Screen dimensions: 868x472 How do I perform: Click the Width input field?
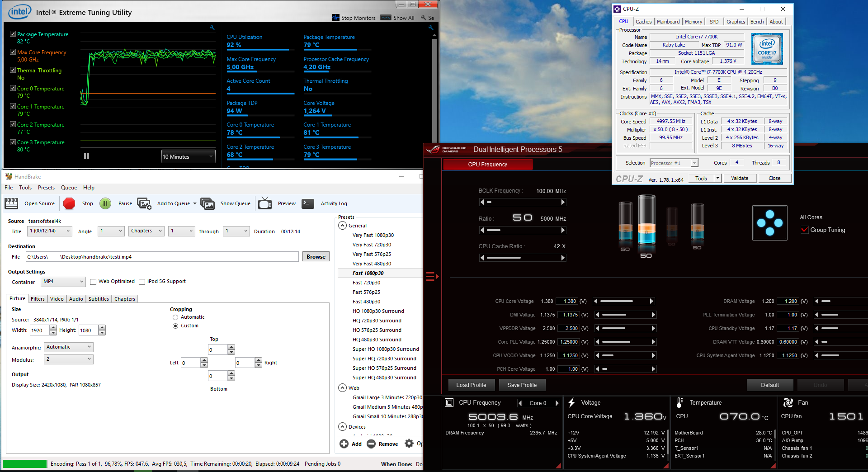(x=40, y=330)
